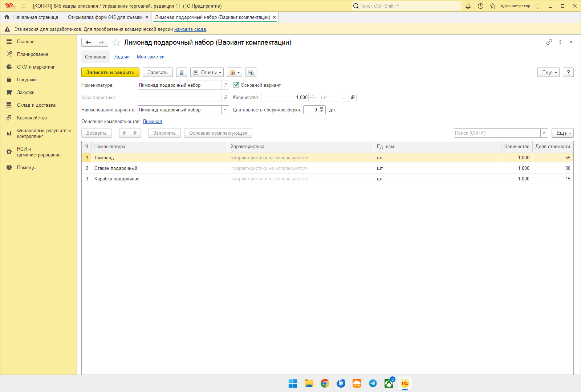The height and width of the screenshot is (392, 581).
Task: Select Стакан подарочный table row
Action: 328,168
